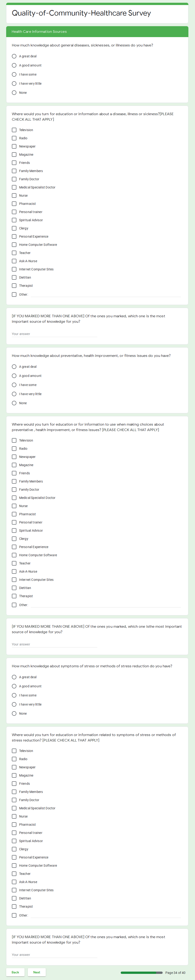
Task: Check Pharmacist under disease information sources
Action: click(14, 204)
